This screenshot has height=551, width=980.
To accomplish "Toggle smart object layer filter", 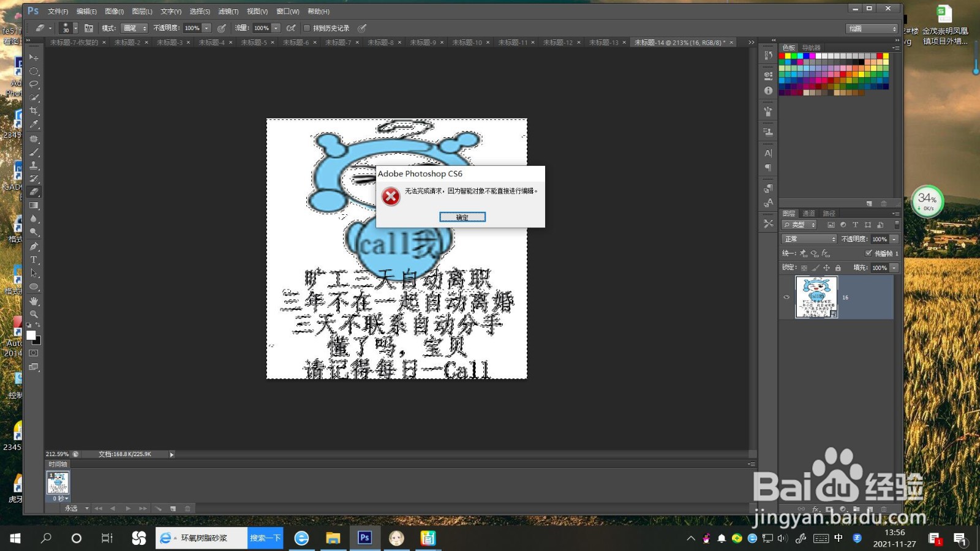I will pyautogui.click(x=880, y=225).
